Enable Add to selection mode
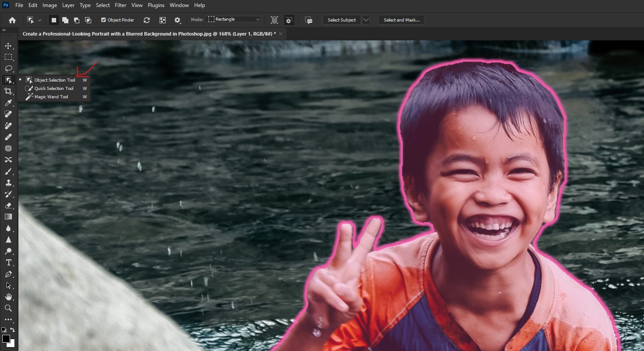This screenshot has height=351, width=644. (x=65, y=20)
